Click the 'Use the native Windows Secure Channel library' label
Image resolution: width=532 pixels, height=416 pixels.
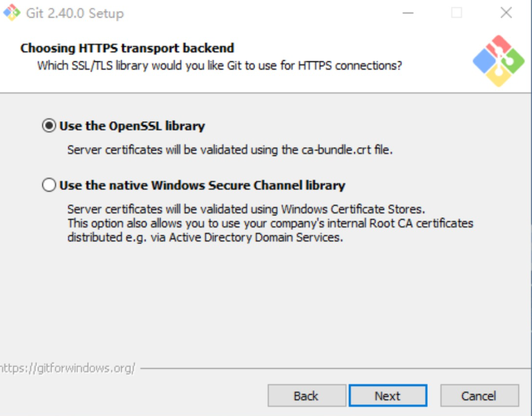(x=202, y=185)
